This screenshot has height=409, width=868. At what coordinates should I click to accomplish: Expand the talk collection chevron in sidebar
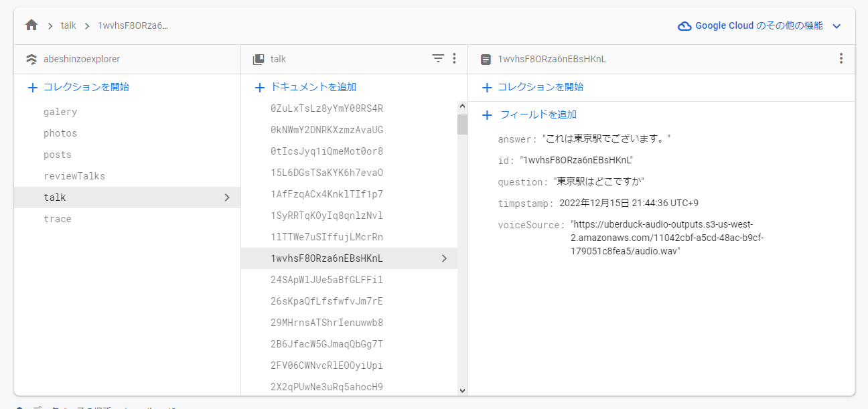[x=227, y=197]
